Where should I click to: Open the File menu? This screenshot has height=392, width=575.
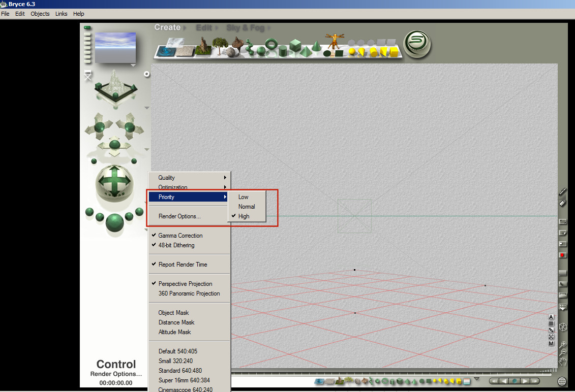point(6,14)
